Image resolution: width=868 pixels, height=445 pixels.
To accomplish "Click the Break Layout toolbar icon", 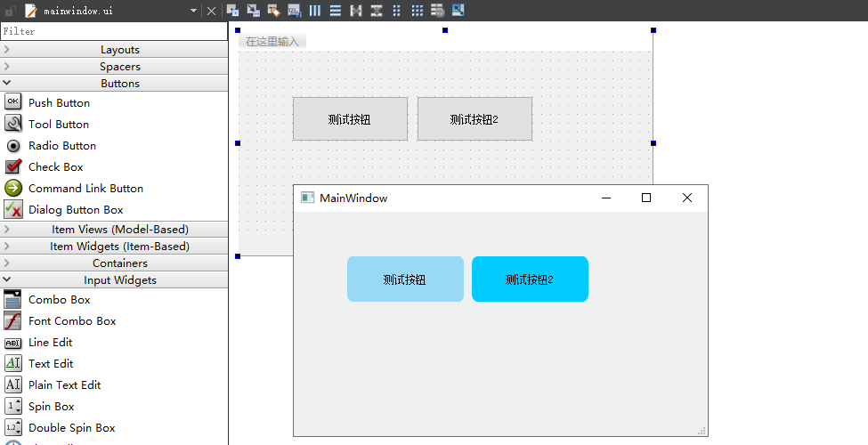I will pyautogui.click(x=437, y=10).
